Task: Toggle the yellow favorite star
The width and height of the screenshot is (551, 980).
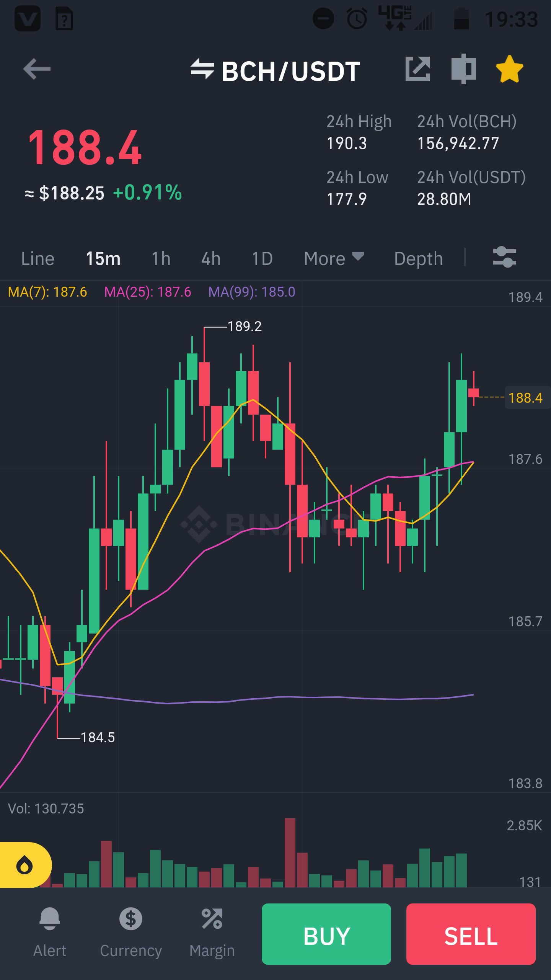Action: click(509, 69)
